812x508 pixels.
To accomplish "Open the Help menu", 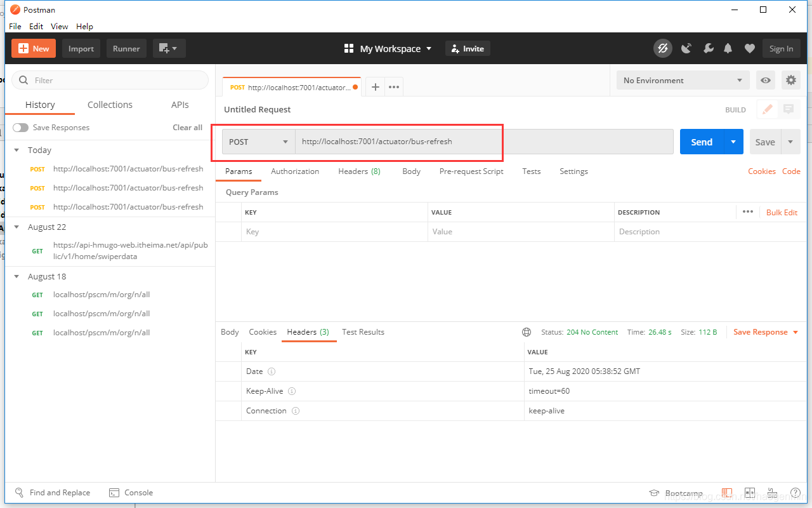I will (84, 26).
